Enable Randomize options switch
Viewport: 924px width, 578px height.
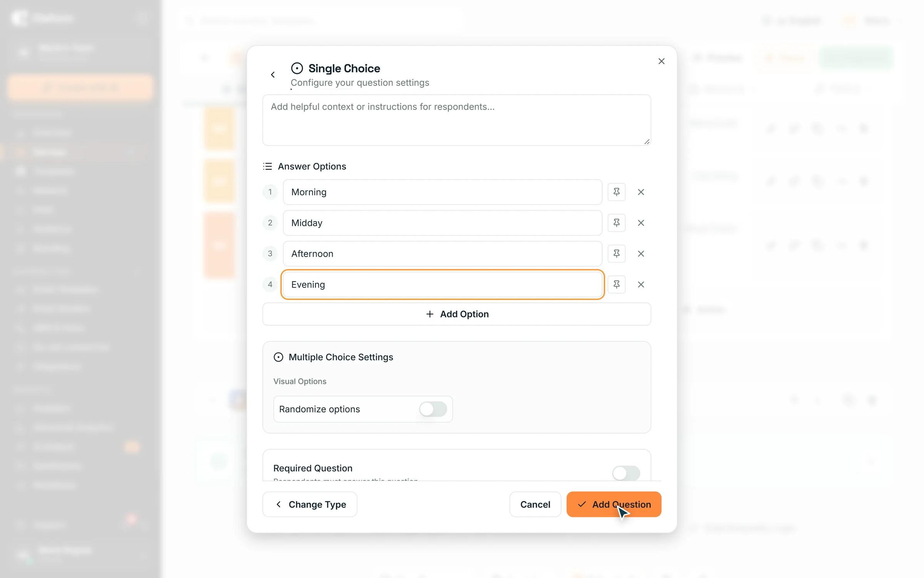433,409
